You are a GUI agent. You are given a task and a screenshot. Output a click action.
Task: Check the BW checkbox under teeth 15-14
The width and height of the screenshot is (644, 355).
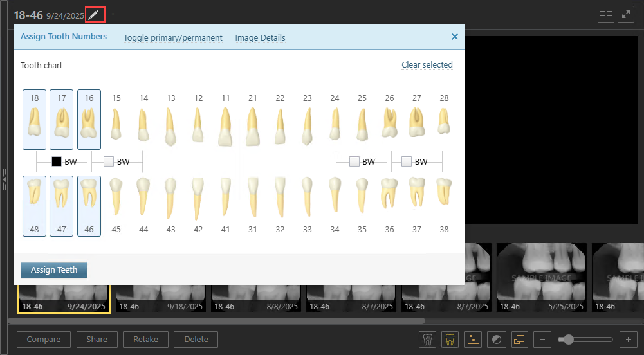click(109, 162)
